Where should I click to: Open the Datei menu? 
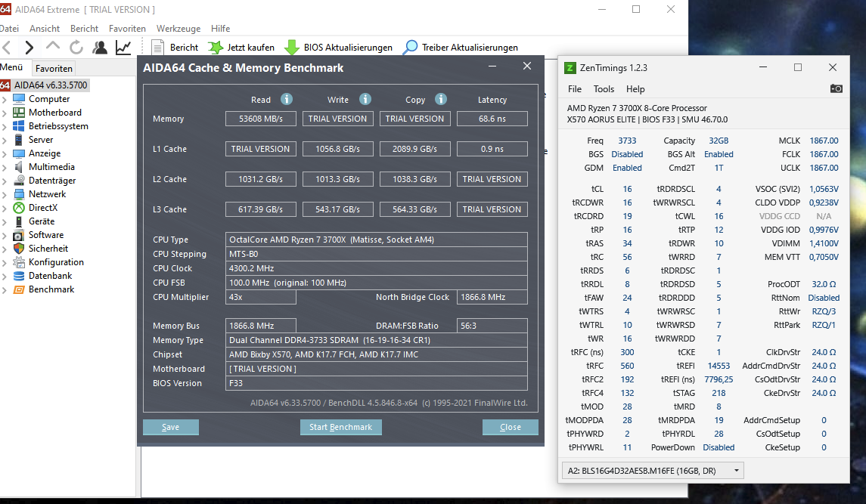tap(9, 28)
